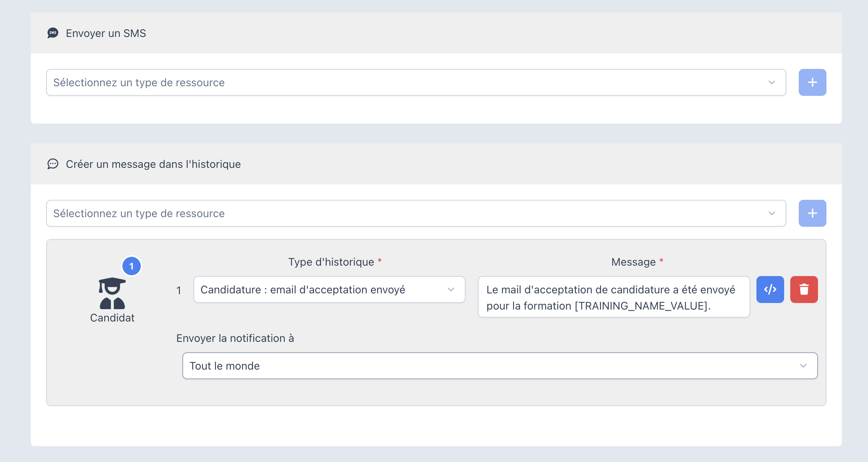Click the plus button in the history message section
The image size is (868, 462).
[812, 213]
